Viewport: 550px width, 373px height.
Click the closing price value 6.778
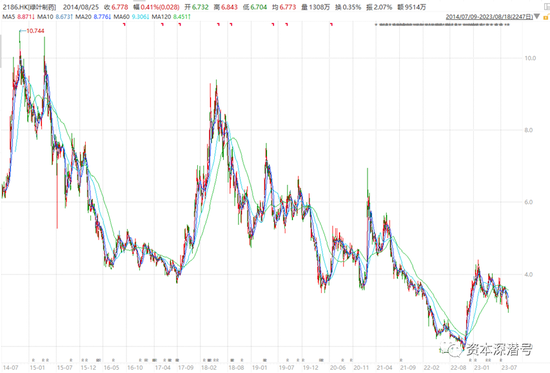click(120, 7)
